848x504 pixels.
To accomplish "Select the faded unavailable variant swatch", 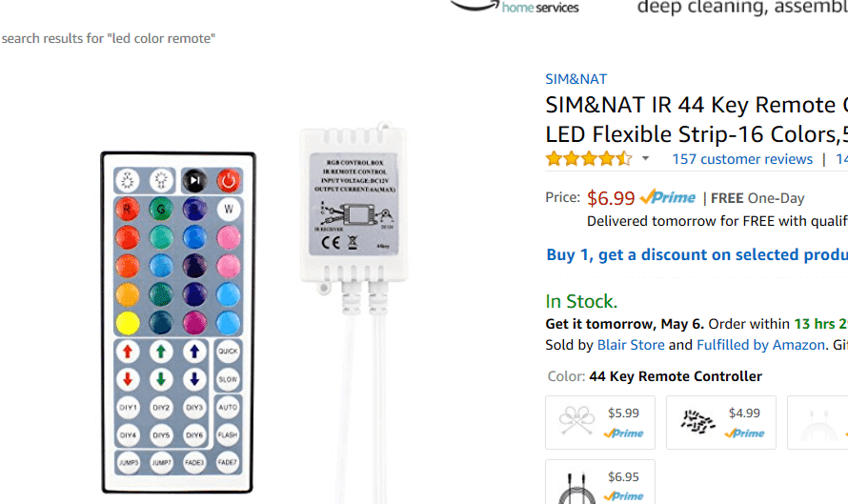I will (x=819, y=422).
